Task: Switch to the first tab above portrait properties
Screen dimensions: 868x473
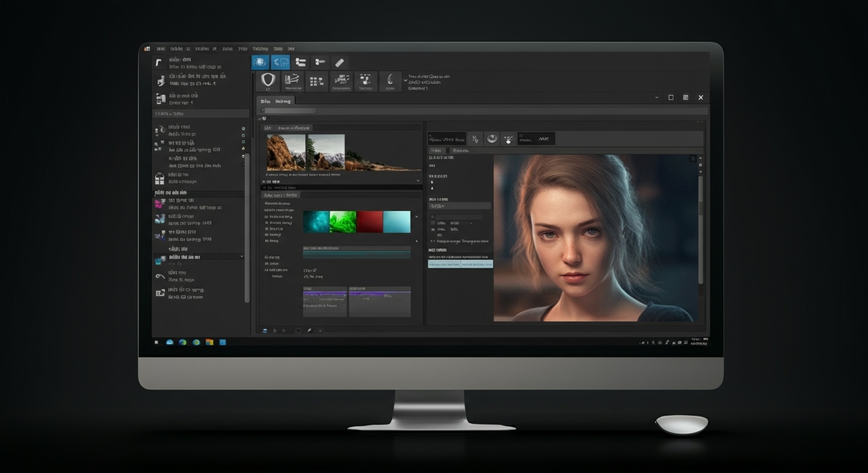Action: [x=437, y=150]
